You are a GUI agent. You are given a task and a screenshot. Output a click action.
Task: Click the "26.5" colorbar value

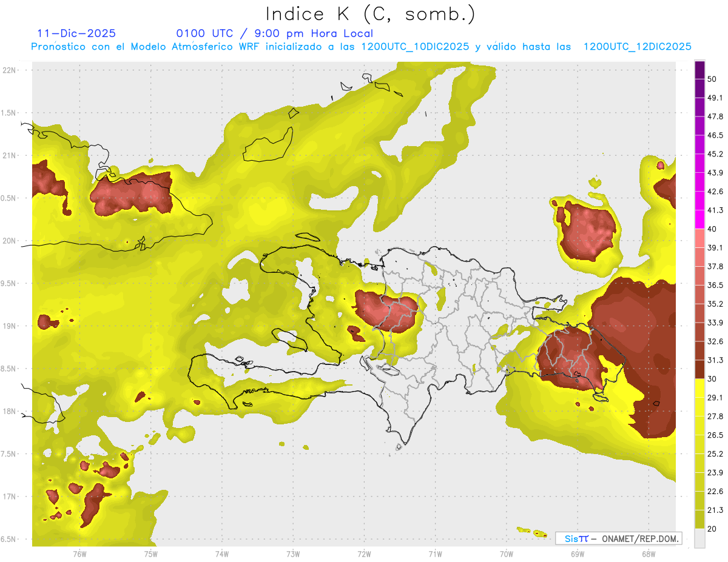click(715, 435)
